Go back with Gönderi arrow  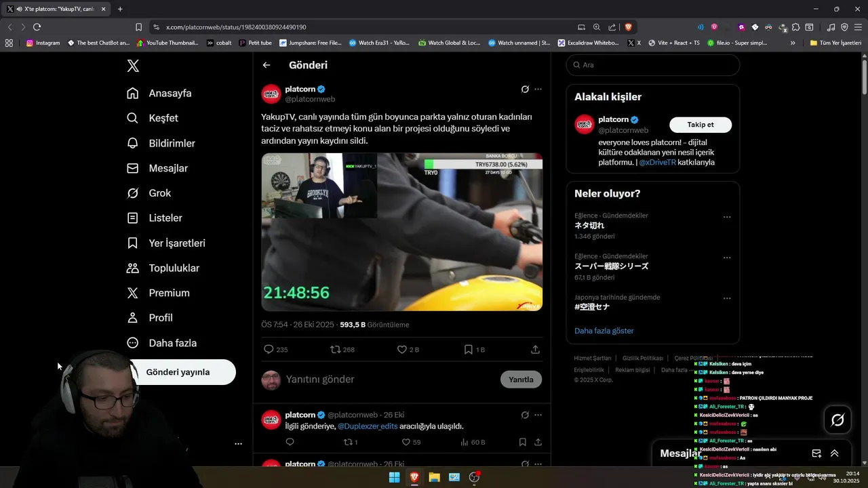tap(267, 65)
